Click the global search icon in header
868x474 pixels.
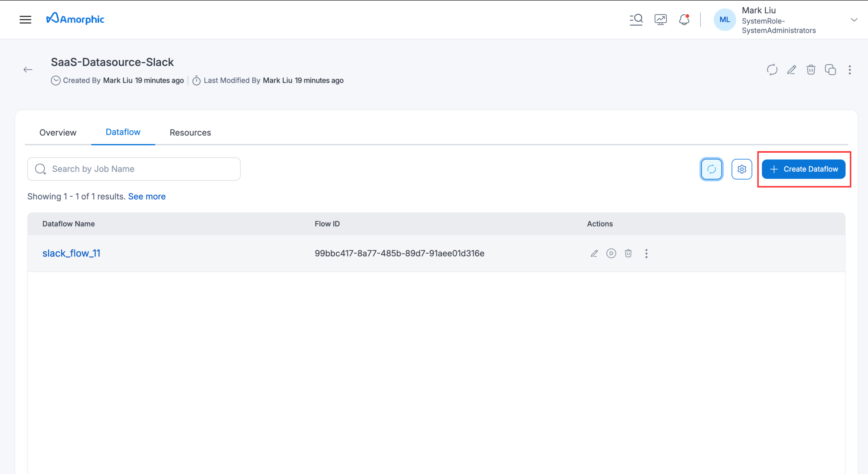636,20
